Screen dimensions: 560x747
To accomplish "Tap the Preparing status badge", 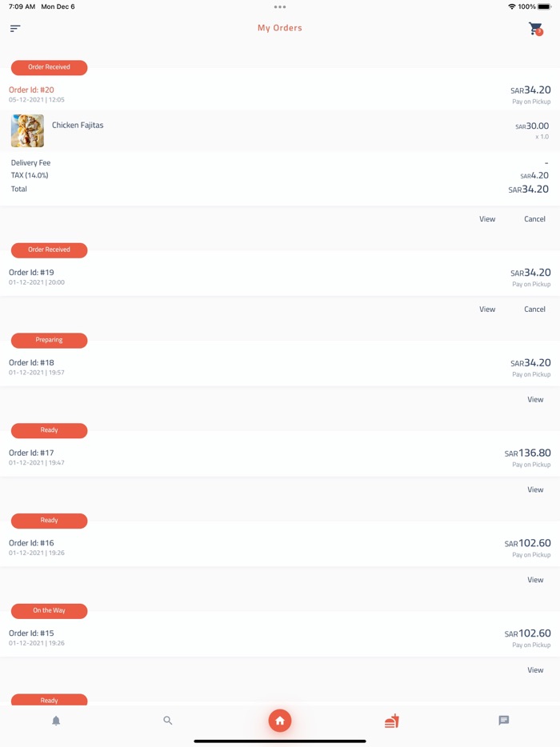I will pos(49,340).
